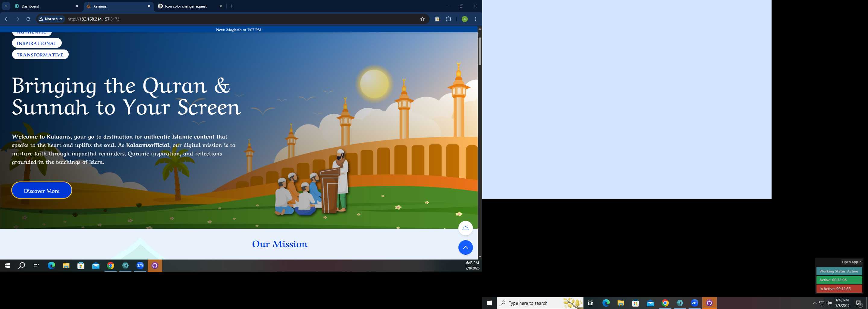Click the scrollbar up arrow

click(480, 29)
